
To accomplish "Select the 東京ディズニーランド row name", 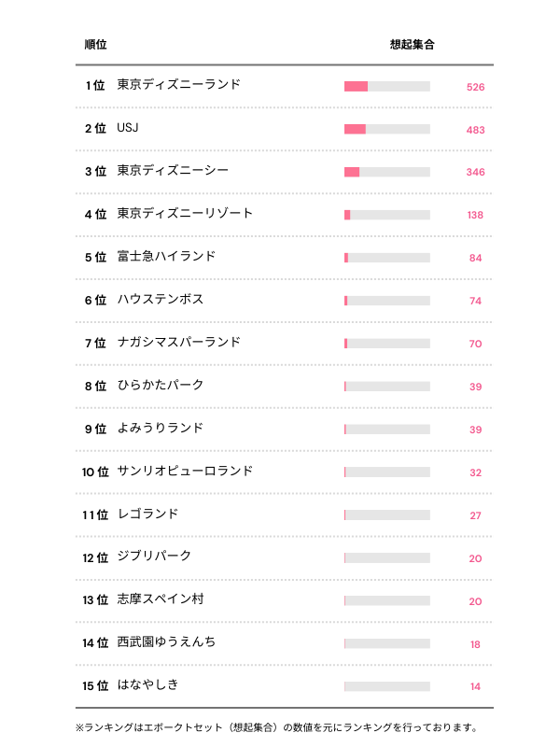I will [x=178, y=85].
